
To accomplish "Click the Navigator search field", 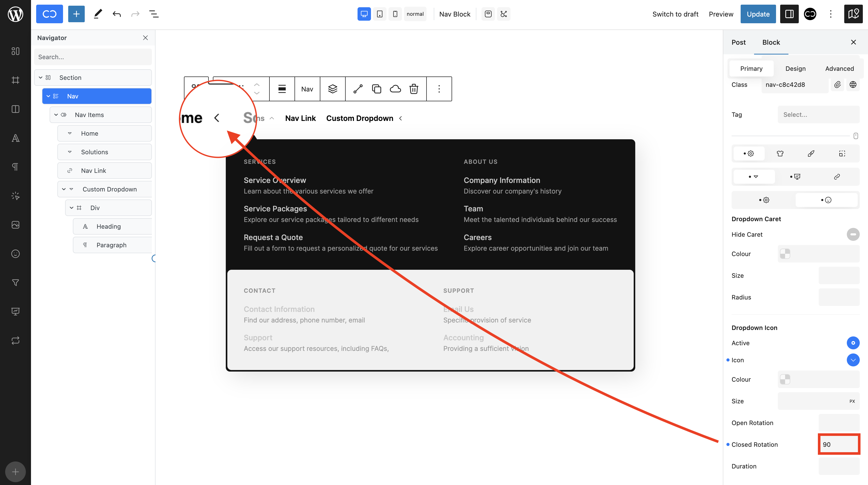I will point(93,57).
